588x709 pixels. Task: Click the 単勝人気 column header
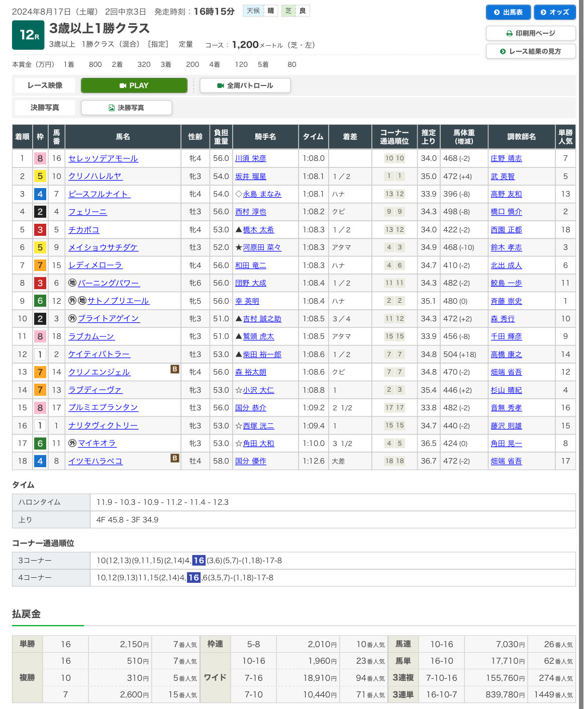pos(565,137)
